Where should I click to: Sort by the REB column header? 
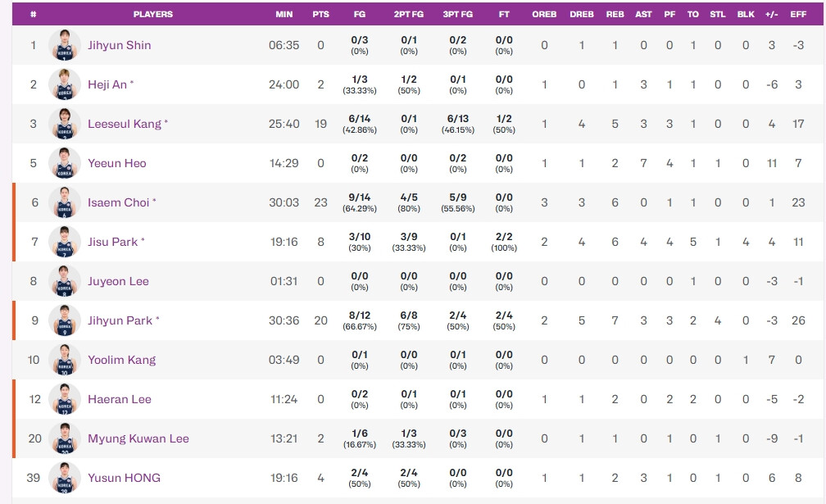pos(615,14)
